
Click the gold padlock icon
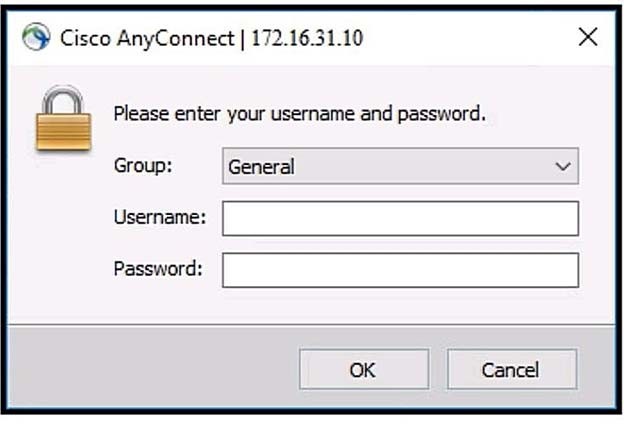pyautogui.click(x=63, y=120)
